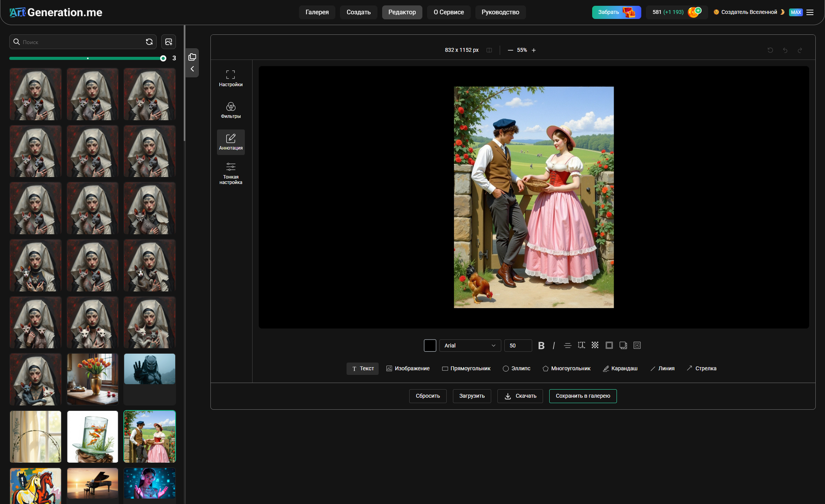This screenshot has width=825, height=504.
Task: Click the Создатель Вселенной profile label
Action: point(749,12)
